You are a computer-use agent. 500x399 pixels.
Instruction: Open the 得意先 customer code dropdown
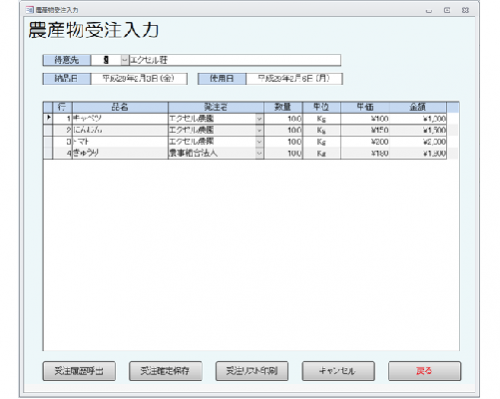point(125,60)
